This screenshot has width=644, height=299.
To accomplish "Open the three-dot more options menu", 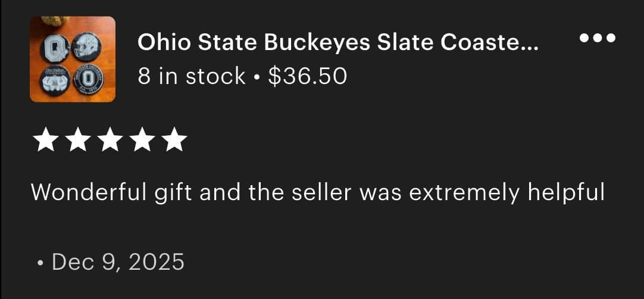I will click(x=597, y=38).
